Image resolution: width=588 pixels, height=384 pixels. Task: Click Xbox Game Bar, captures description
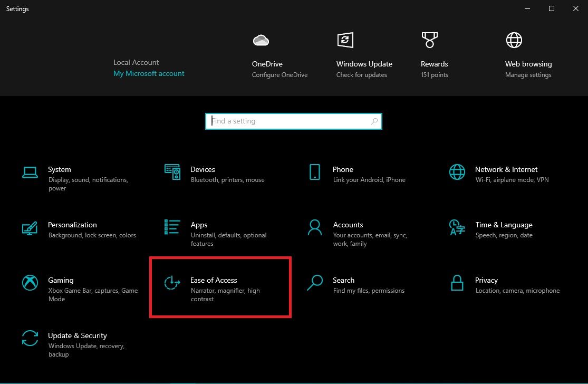pyautogui.click(x=93, y=295)
